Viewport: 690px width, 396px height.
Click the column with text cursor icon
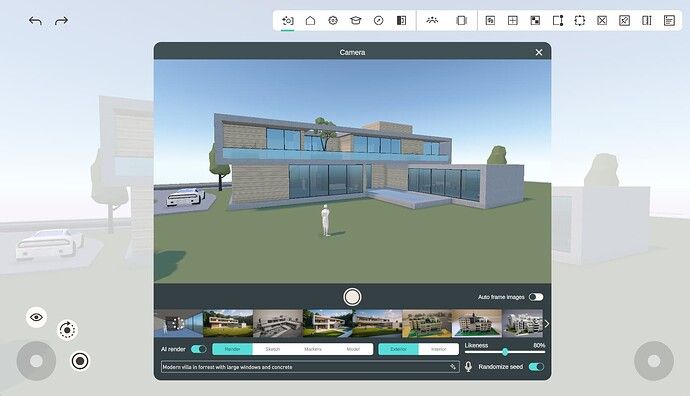(646, 21)
